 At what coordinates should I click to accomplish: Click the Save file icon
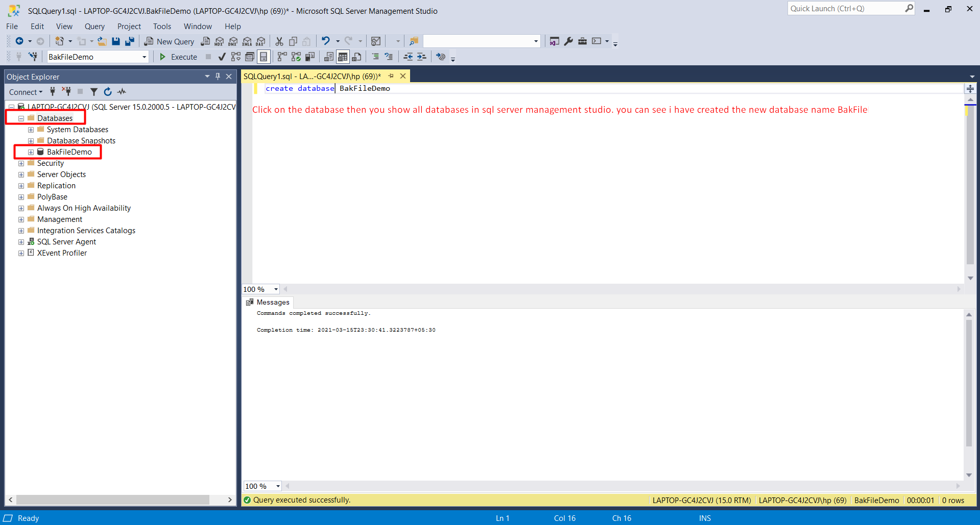click(x=116, y=41)
